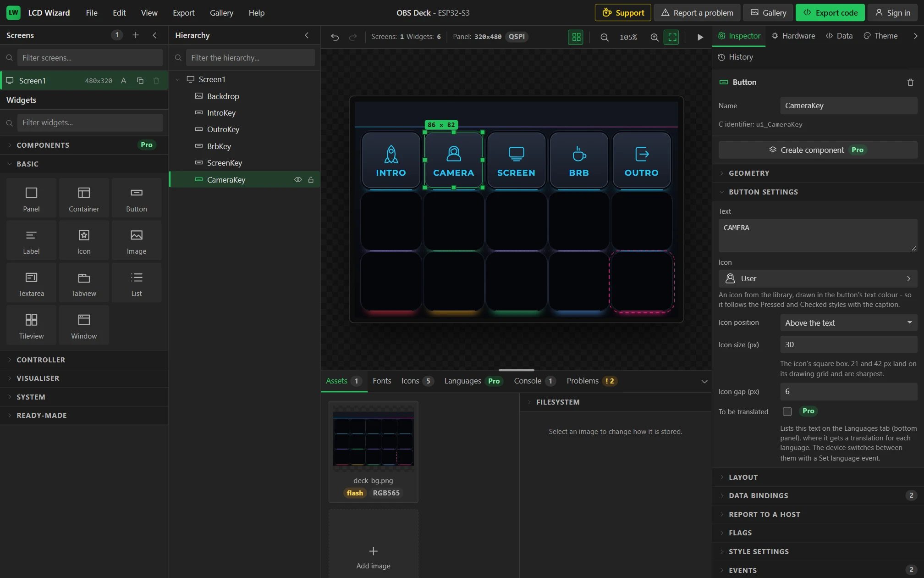Open the User icon picker row
924x578 pixels.
tap(818, 278)
